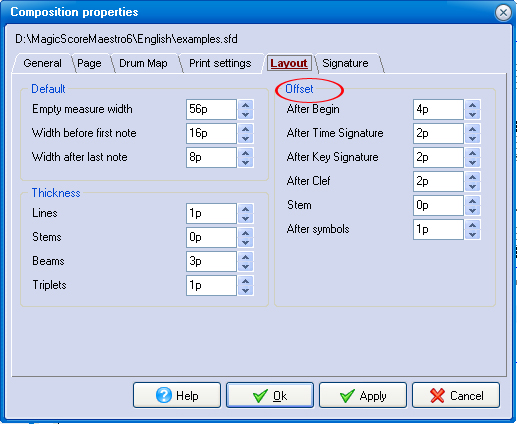This screenshot has width=517, height=424.
Task: Increase the Empty measure width value
Action: pos(246,105)
